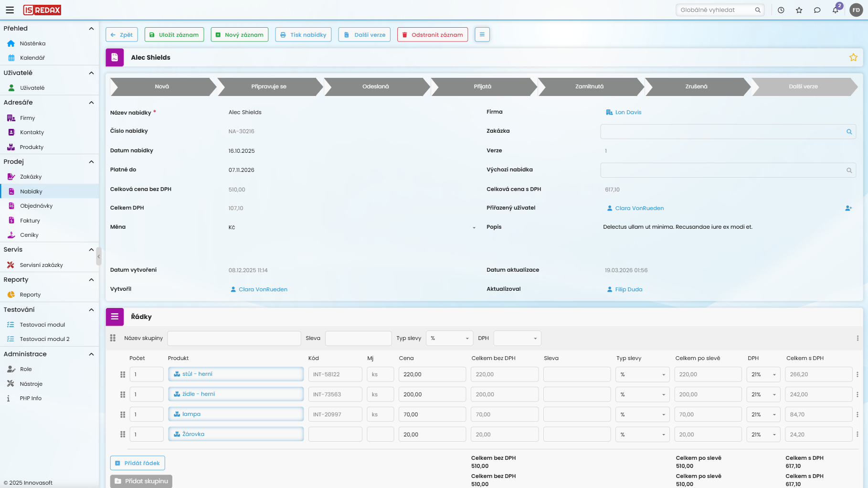This screenshot has width=868, height=488.
Task: Open the history clock icon
Action: point(781,10)
